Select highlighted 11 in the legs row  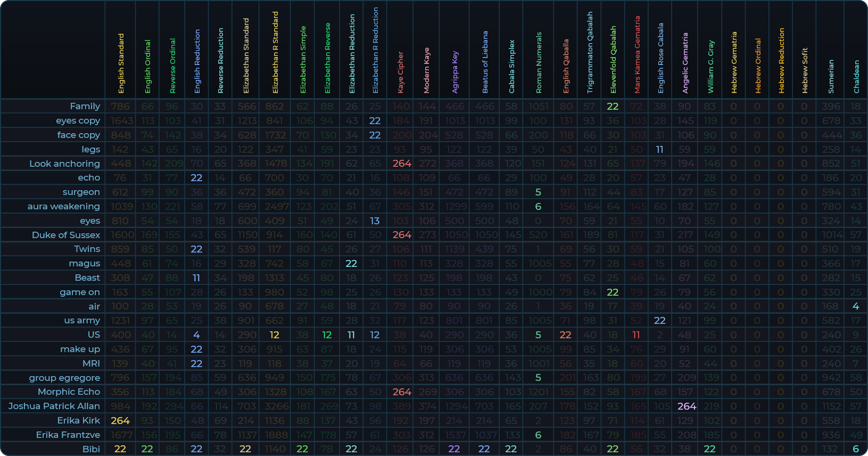coord(659,150)
